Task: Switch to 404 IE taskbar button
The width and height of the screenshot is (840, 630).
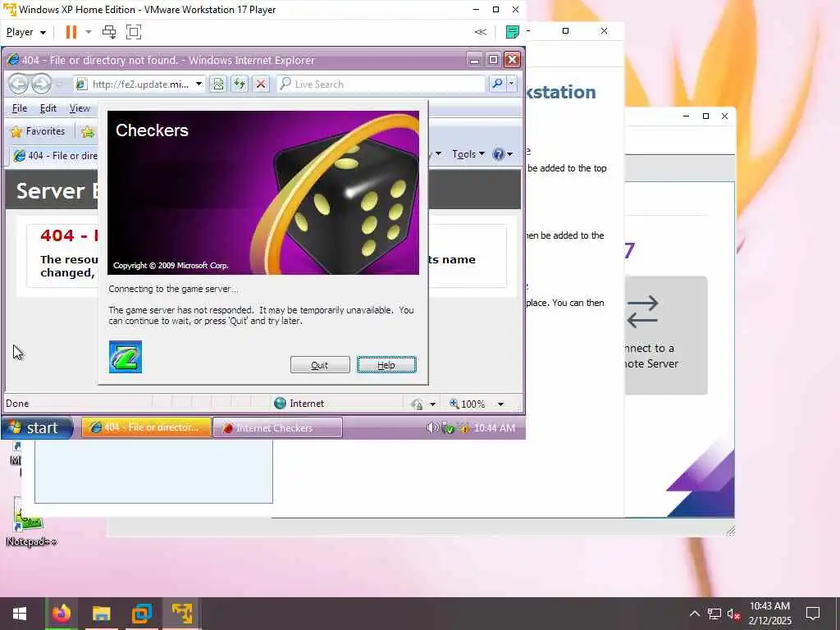Action: [146, 427]
